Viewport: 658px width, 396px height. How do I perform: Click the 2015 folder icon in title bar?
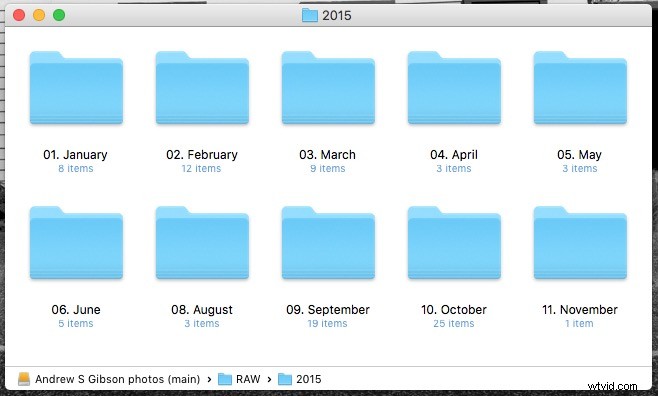pos(310,16)
